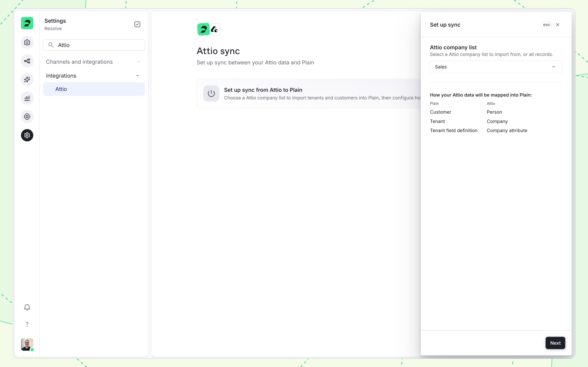The height and width of the screenshot is (367, 588).
Task: Click the 'Tenant' mapping label
Action: (437, 121)
